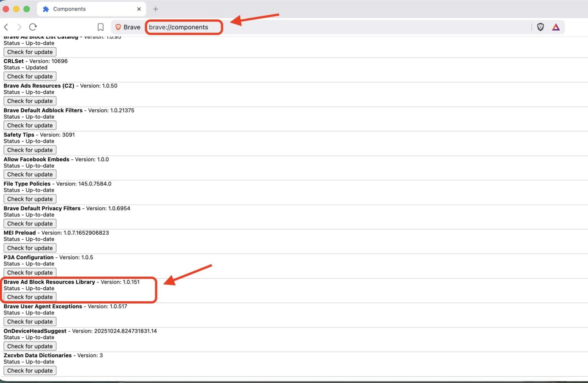Check for update under CRLSet

pos(30,76)
